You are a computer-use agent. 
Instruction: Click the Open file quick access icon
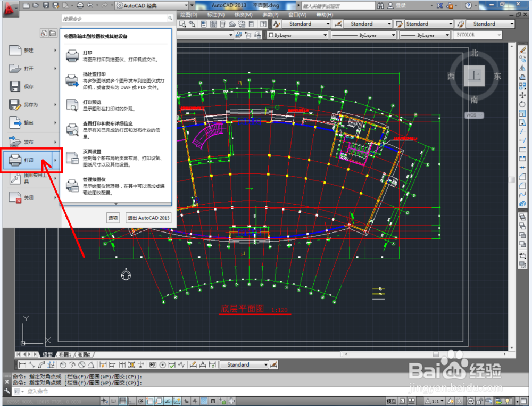click(x=36, y=5)
